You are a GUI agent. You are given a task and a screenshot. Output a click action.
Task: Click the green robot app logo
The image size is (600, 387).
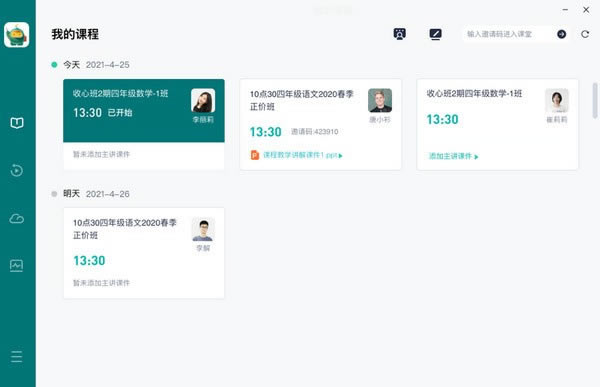click(16, 35)
